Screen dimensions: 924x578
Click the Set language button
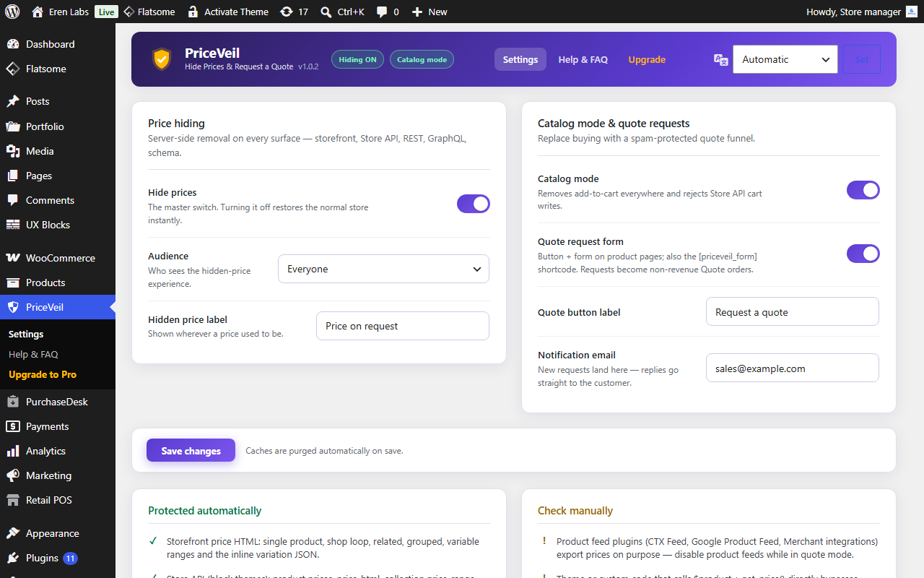(x=862, y=59)
